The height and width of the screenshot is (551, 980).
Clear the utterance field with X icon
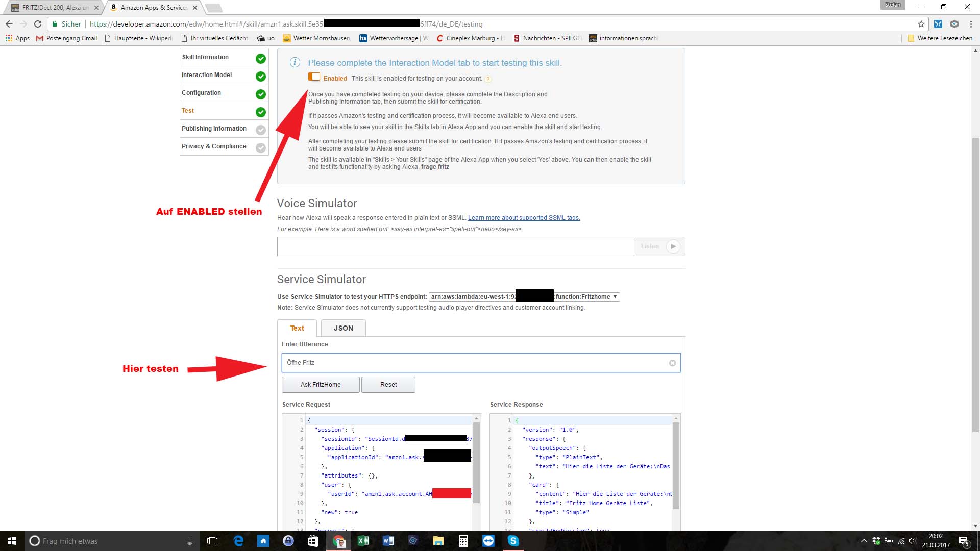(x=672, y=363)
